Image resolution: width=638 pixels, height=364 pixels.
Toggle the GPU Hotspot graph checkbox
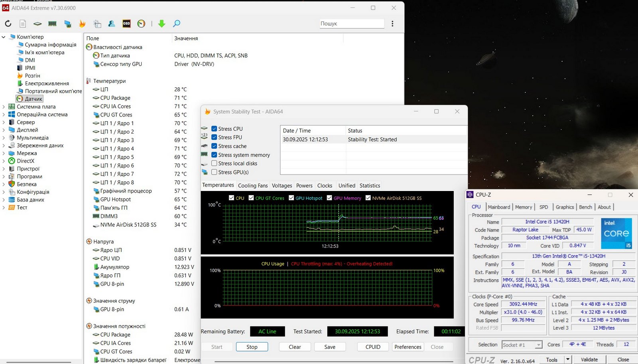tap(291, 198)
